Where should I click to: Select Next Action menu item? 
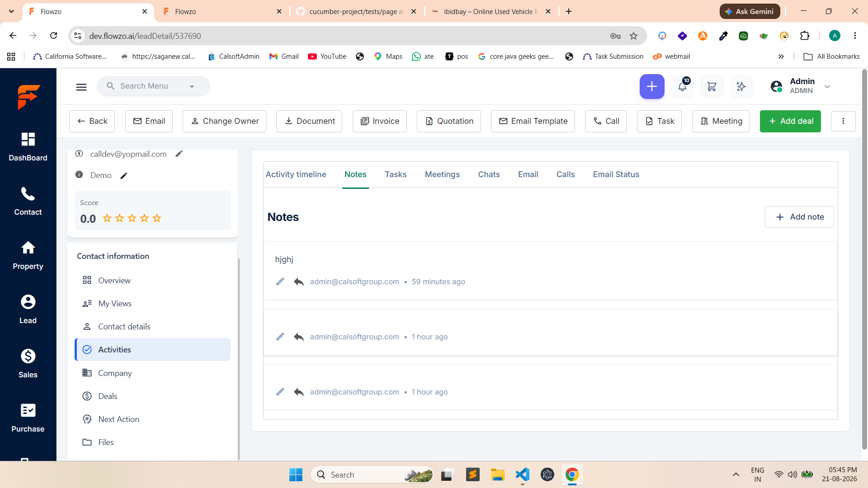(152, 419)
